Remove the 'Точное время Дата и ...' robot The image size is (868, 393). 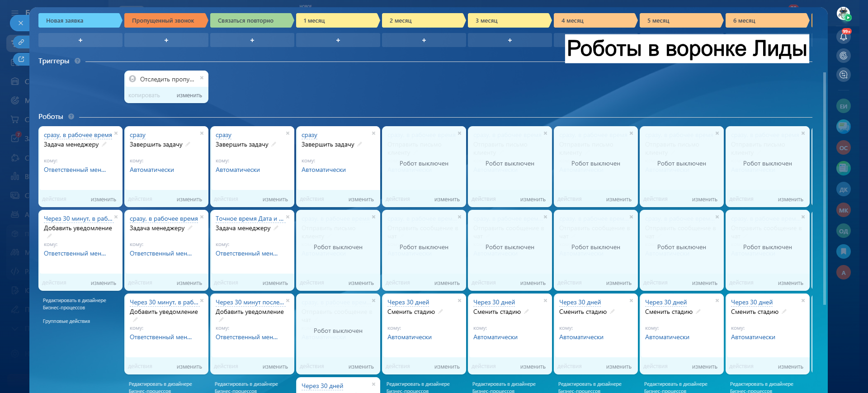(x=288, y=217)
